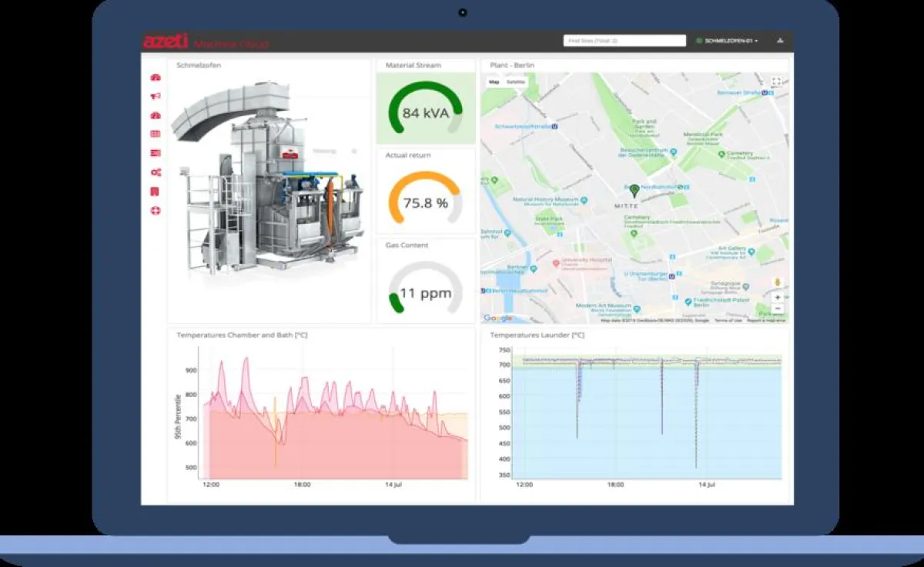
Task: Click the green location pin on the map
Action: 633,187
